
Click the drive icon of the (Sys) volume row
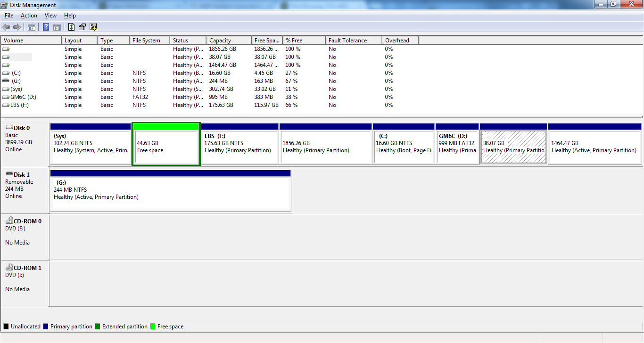pos(6,89)
